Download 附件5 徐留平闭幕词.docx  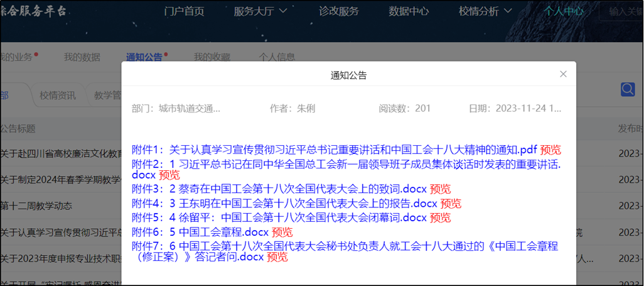[280, 217]
